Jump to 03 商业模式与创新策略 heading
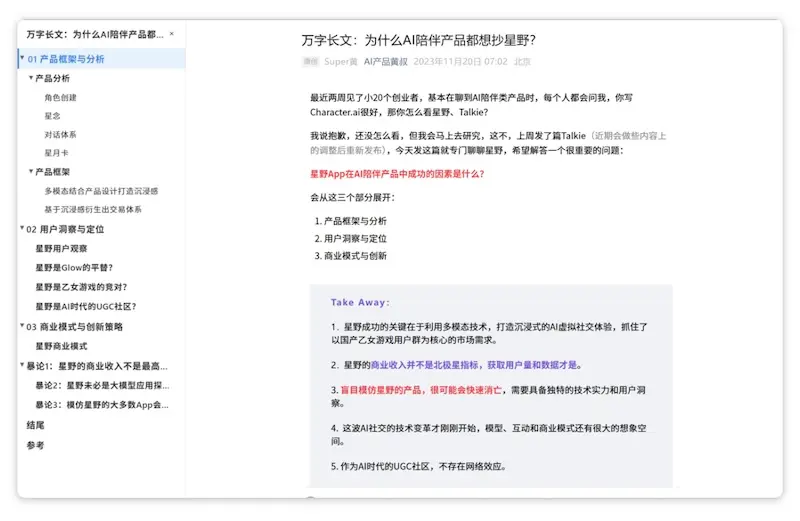Viewport: 800px width, 521px height. click(74, 327)
